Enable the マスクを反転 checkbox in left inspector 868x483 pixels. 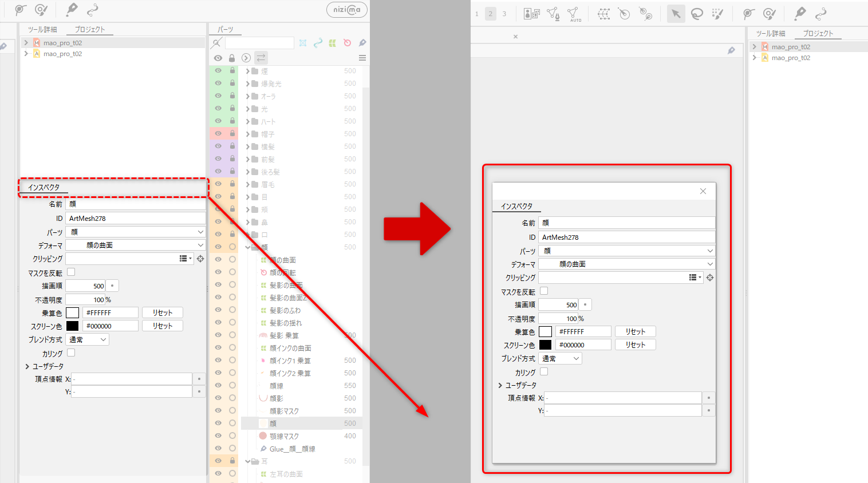click(x=71, y=272)
